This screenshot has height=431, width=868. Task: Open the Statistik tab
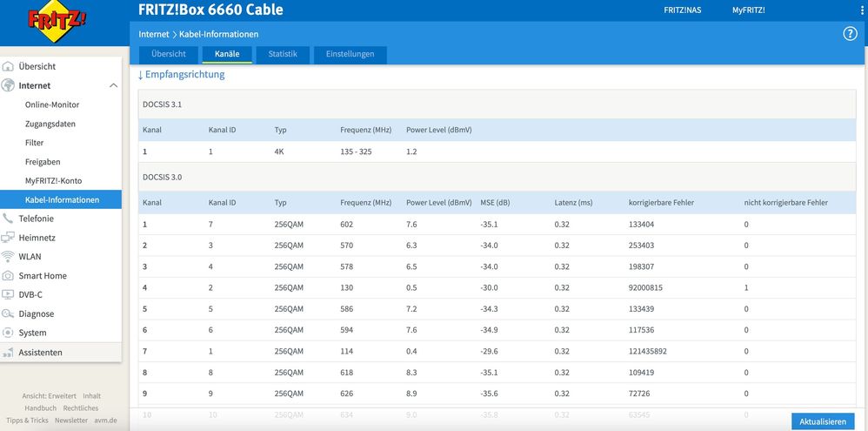283,54
